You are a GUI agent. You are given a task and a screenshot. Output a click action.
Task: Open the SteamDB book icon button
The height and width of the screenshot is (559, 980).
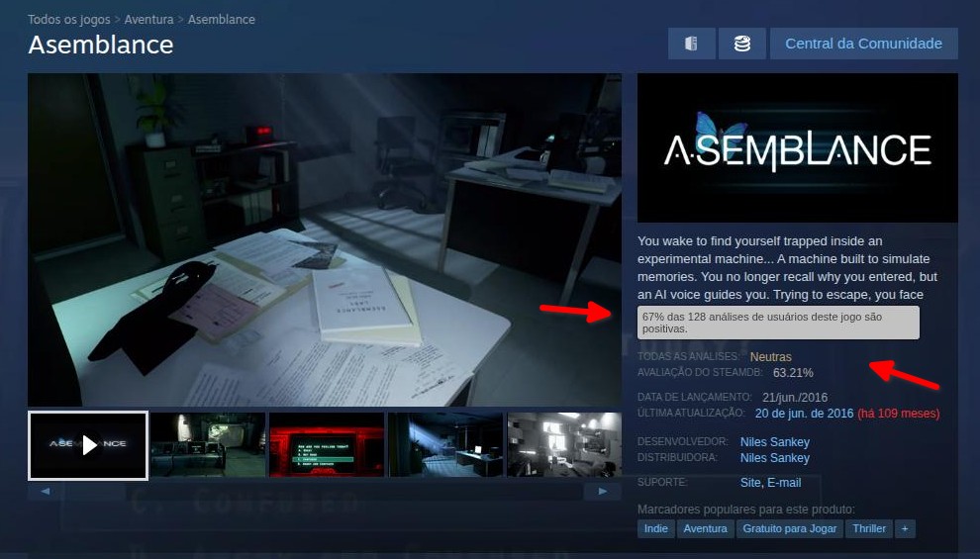(691, 44)
